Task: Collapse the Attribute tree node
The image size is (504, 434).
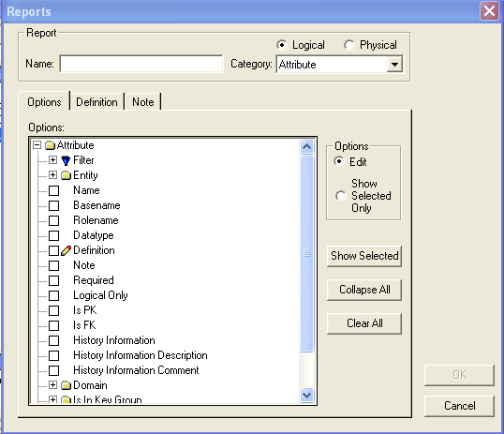Action: tap(37, 145)
